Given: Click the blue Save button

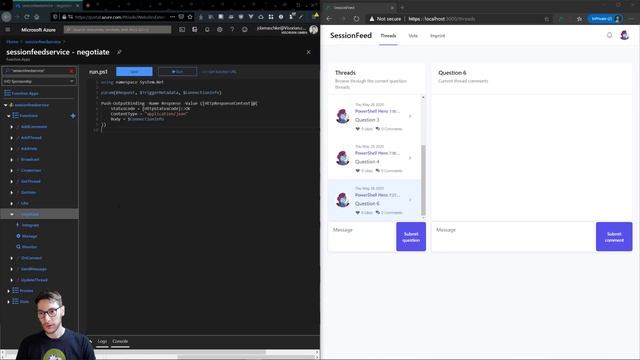Looking at the screenshot, I should point(134,71).
